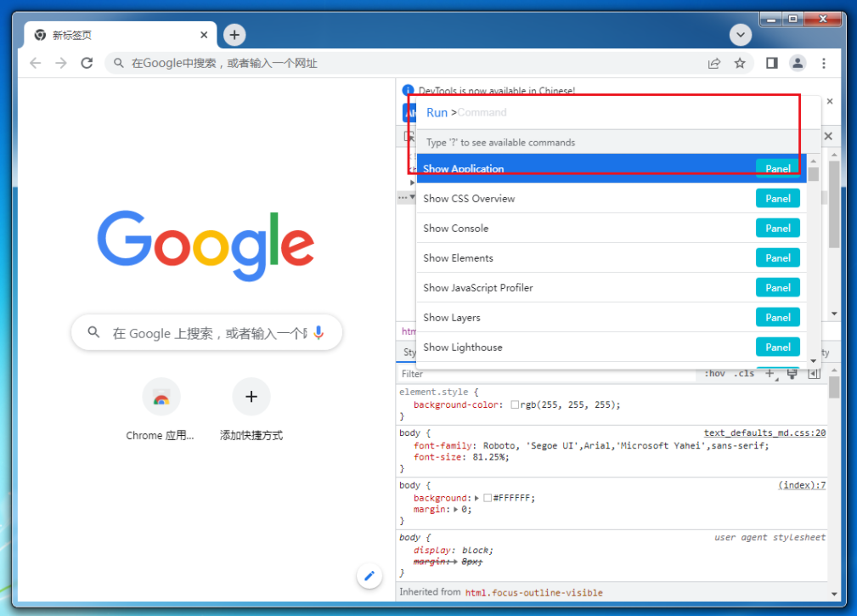Run Show CSS Overview command
Image resolution: width=857 pixels, height=616 pixels.
(611, 199)
